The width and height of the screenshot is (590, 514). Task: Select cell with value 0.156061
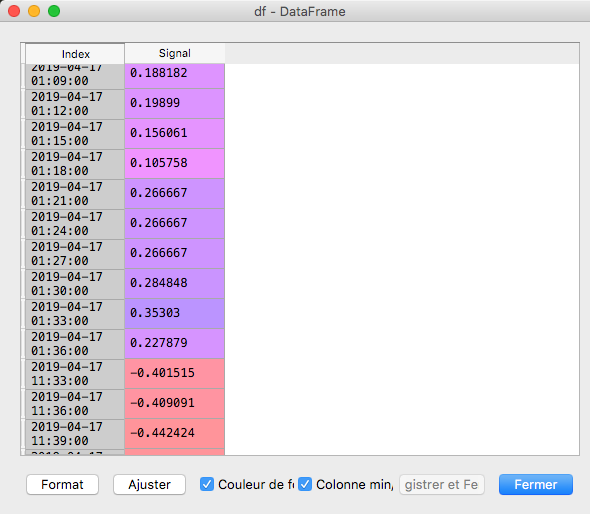[x=175, y=134]
